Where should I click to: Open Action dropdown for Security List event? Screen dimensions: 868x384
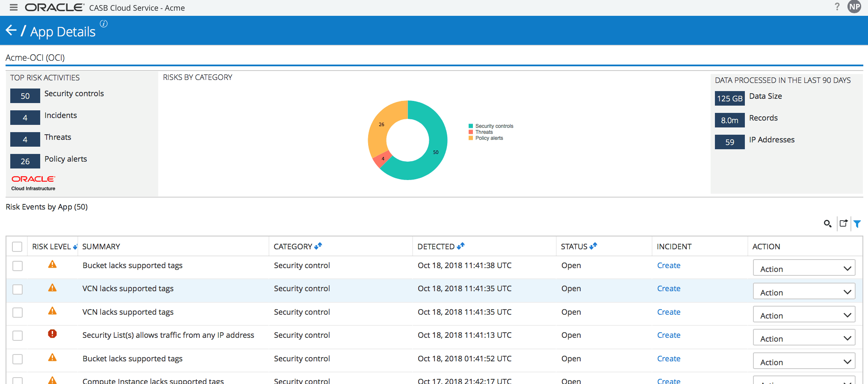804,338
